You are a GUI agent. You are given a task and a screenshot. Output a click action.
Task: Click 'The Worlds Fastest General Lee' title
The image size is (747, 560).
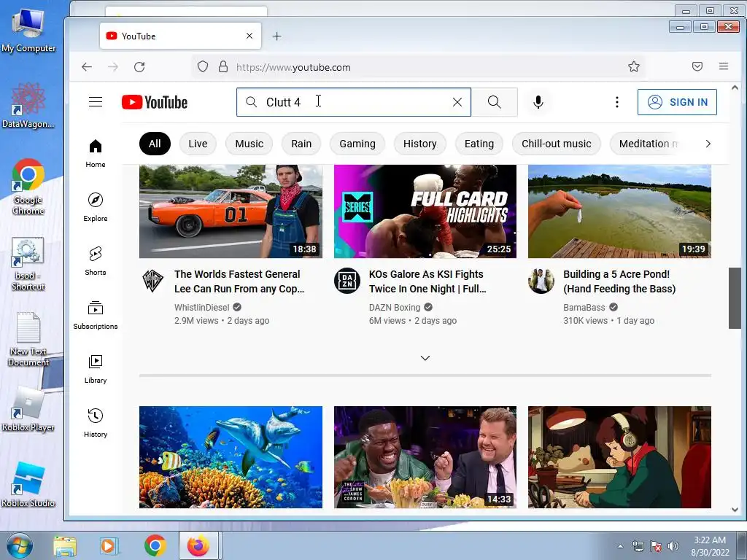point(239,281)
